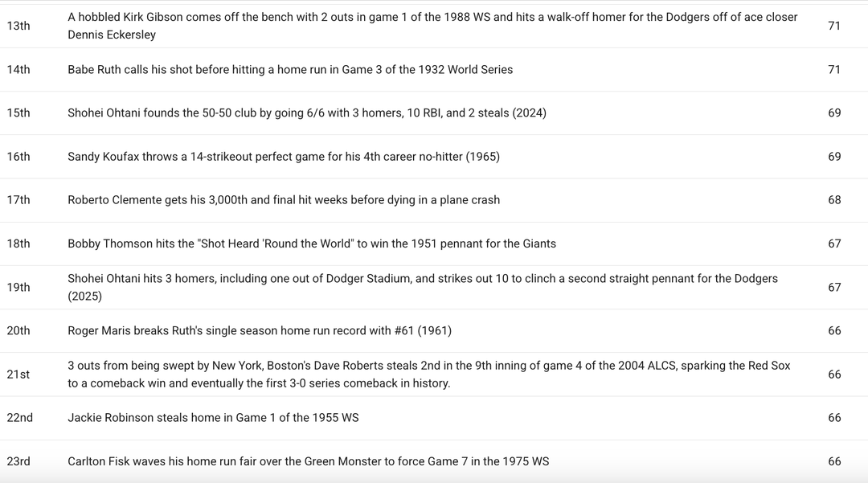Select the Sandy Koufax perfect game entry
The height and width of the screenshot is (483, 868).
pos(284,157)
